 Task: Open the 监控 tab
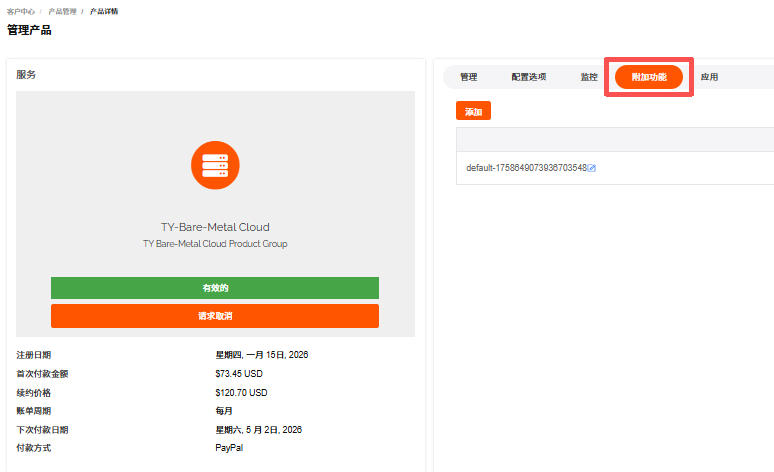tap(589, 77)
